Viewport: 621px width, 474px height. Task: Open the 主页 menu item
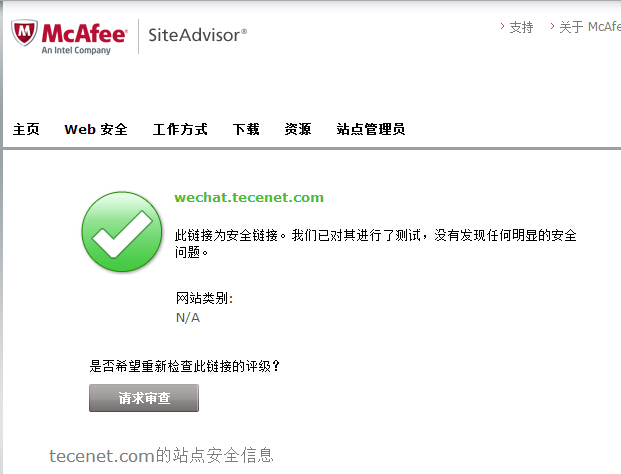click(26, 129)
